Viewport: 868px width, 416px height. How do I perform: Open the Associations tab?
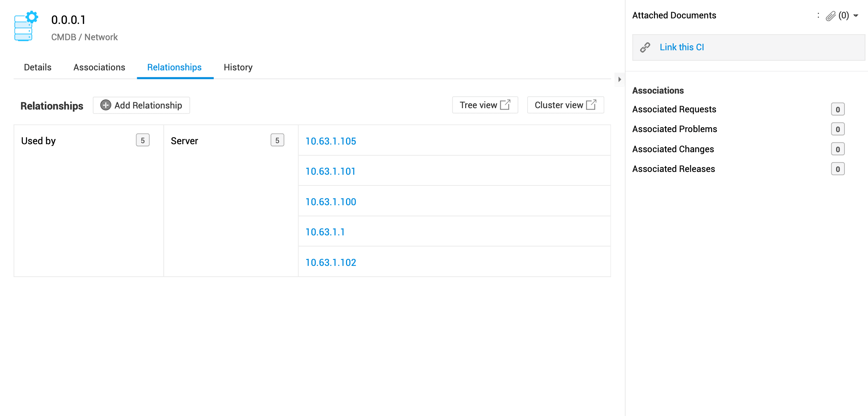pos(99,67)
